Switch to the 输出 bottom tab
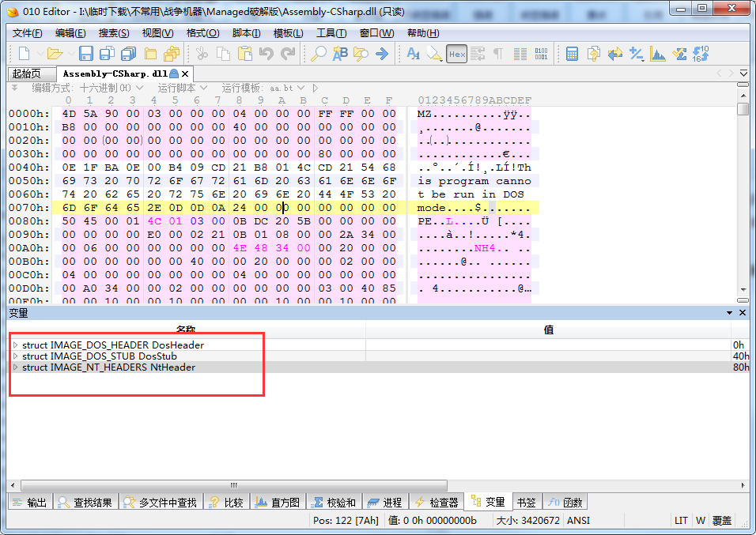This screenshot has width=756, height=535. pos(30,503)
